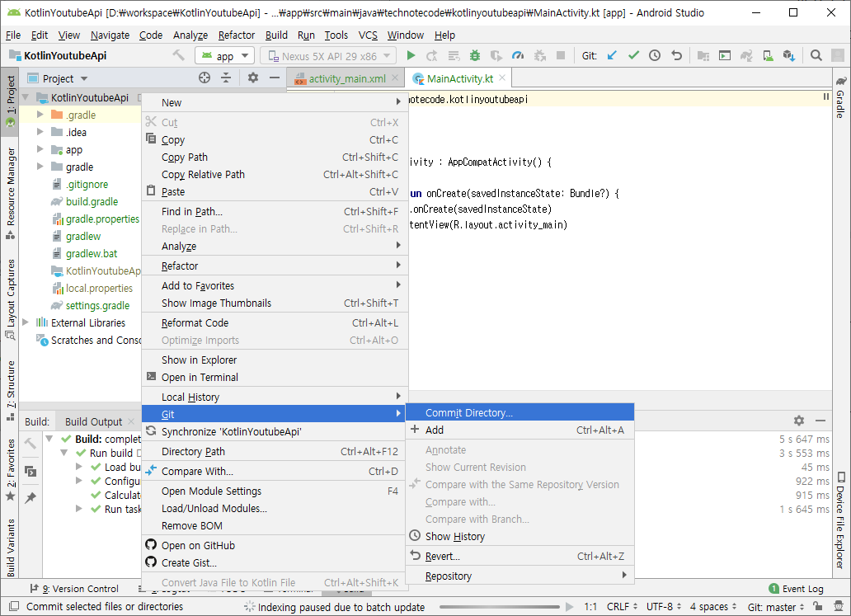Screen dimensions: 851x616
Task: Toggle the Build Variants side panel
Action: click(x=11, y=547)
